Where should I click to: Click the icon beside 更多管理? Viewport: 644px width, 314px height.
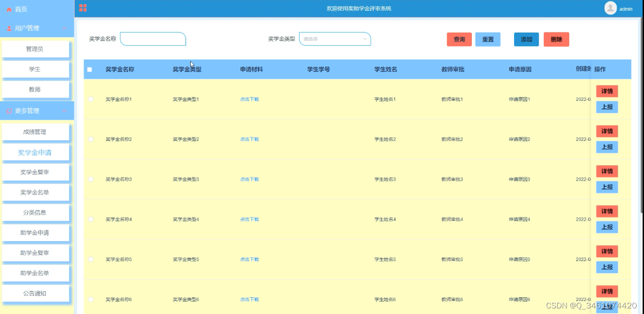(9, 111)
